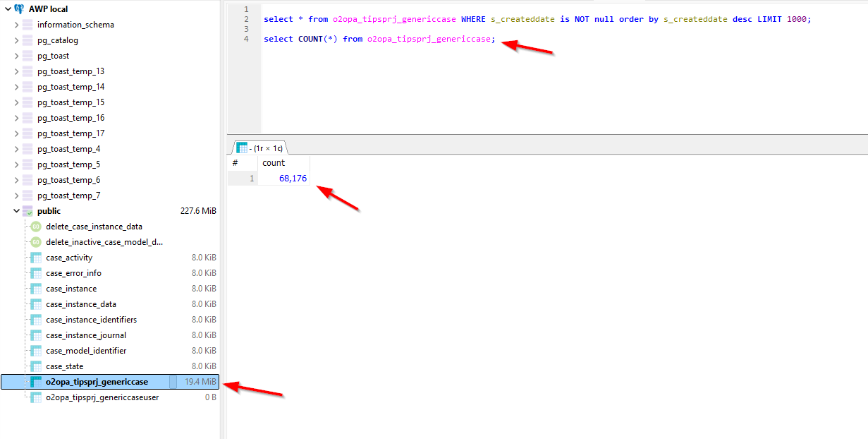
Task: Click the count column header
Action: [x=274, y=163]
